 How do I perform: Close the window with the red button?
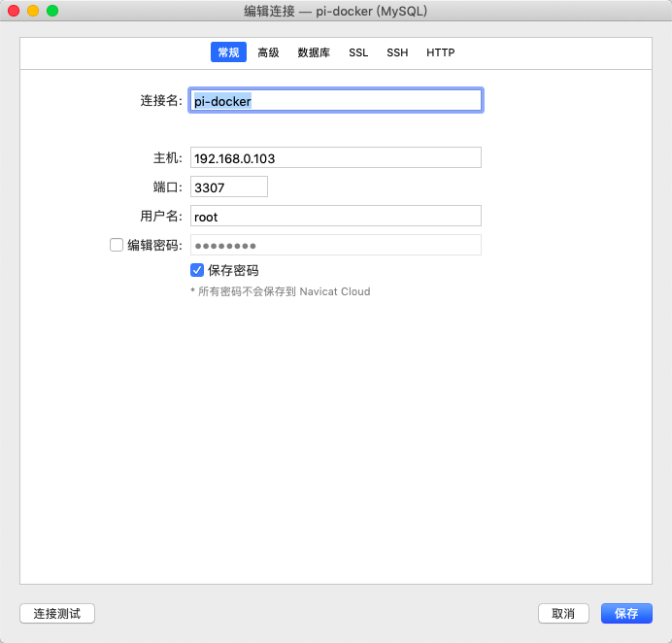(14, 11)
